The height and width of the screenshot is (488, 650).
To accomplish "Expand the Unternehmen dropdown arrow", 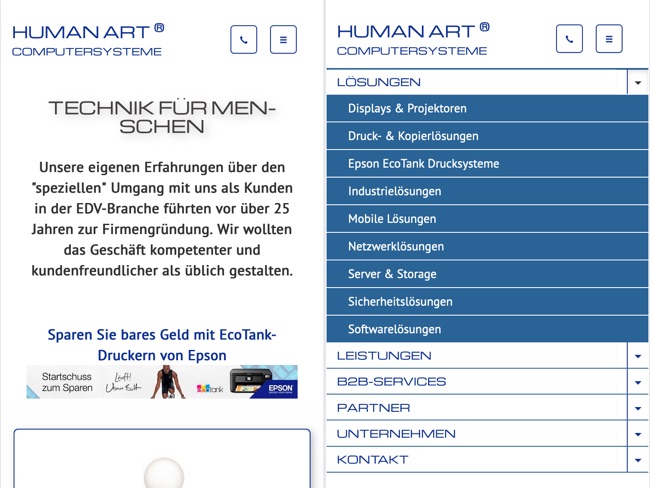I will click(x=637, y=434).
